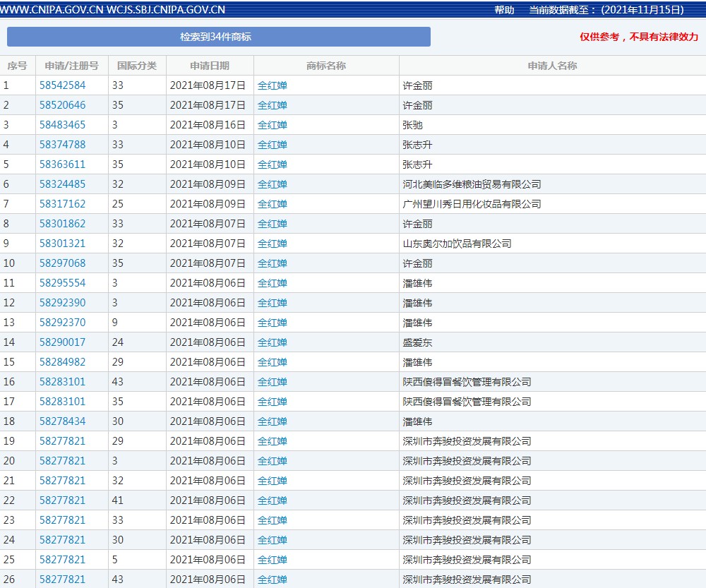The image size is (706, 588).
Task: Click the 检索到34件商标 results button
Action: (x=219, y=37)
